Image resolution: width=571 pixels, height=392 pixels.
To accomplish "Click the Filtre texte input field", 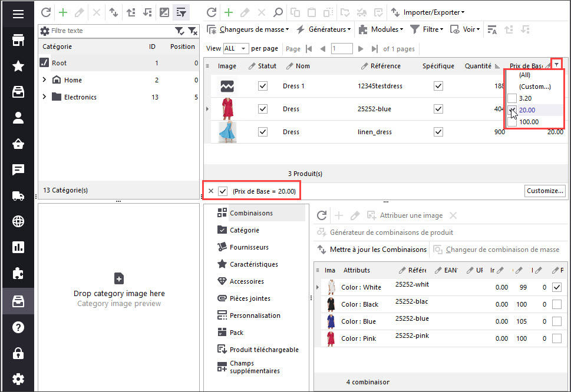I will 111,31.
